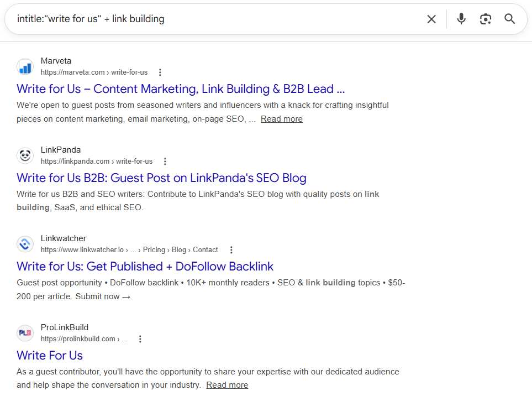Activate voice search via the microphone icon

pyautogui.click(x=461, y=18)
